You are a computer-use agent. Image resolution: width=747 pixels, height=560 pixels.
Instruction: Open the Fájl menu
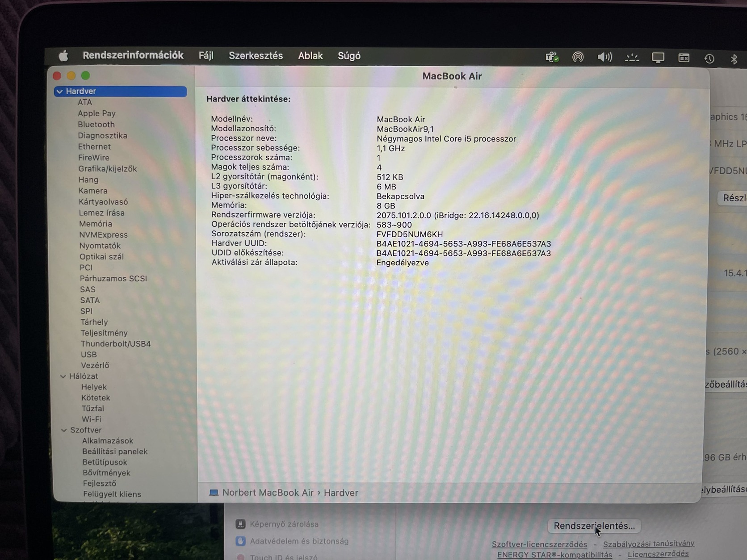click(206, 56)
